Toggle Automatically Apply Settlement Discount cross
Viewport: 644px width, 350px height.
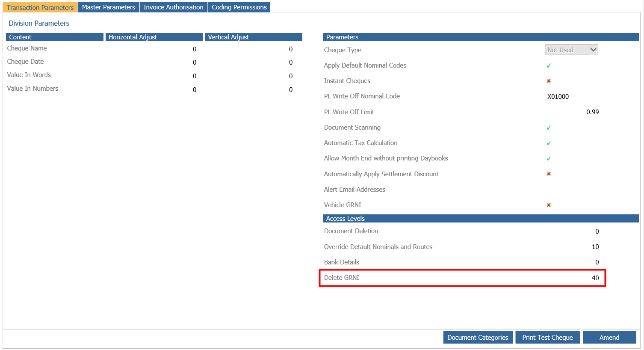(x=549, y=174)
